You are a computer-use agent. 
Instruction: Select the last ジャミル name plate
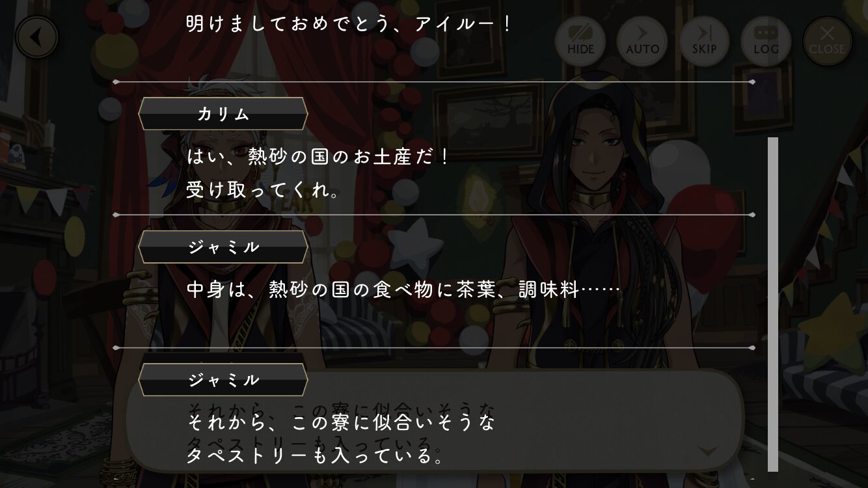[223, 379]
